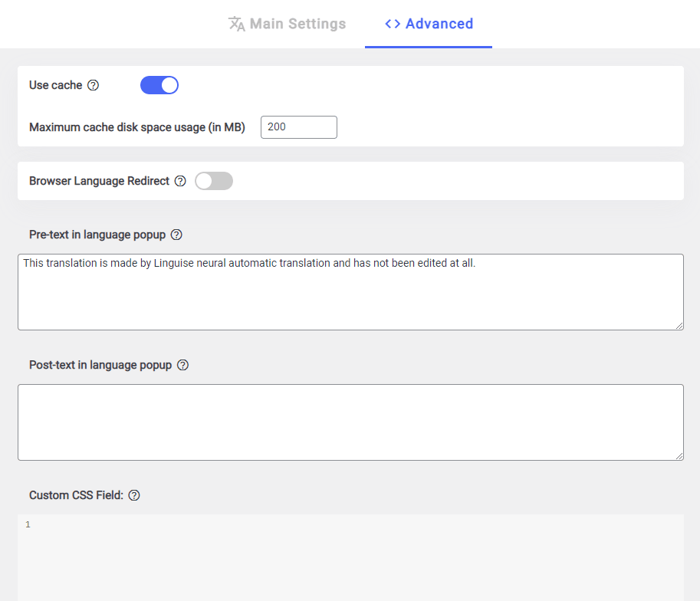The width and height of the screenshot is (700, 601).
Task: Show help tooltip for Use cache
Action: tap(93, 85)
